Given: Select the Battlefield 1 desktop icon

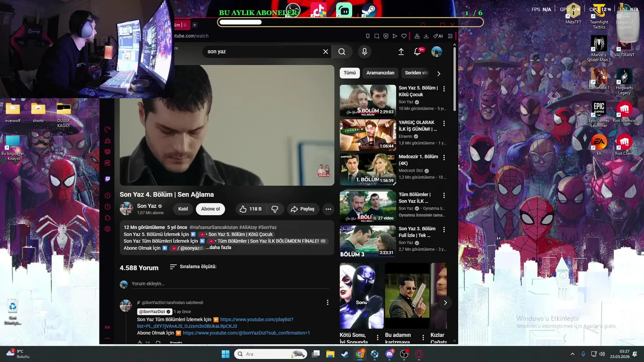Looking at the screenshot, I should [599, 79].
